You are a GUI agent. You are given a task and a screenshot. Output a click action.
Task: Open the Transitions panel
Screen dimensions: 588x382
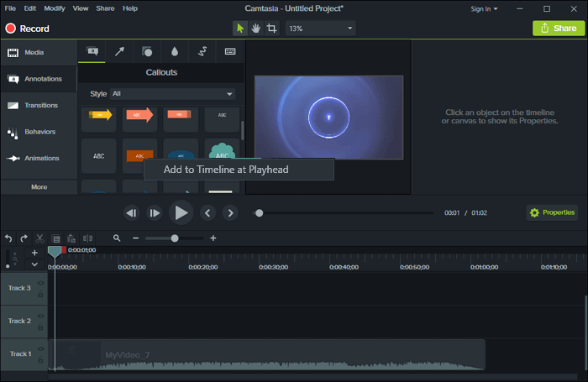(39, 105)
